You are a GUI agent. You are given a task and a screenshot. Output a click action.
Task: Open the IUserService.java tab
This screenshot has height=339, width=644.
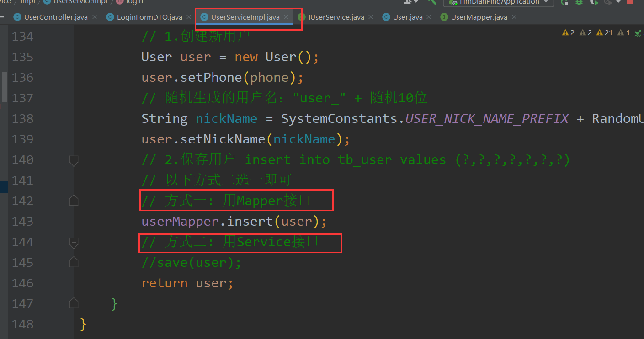click(336, 17)
